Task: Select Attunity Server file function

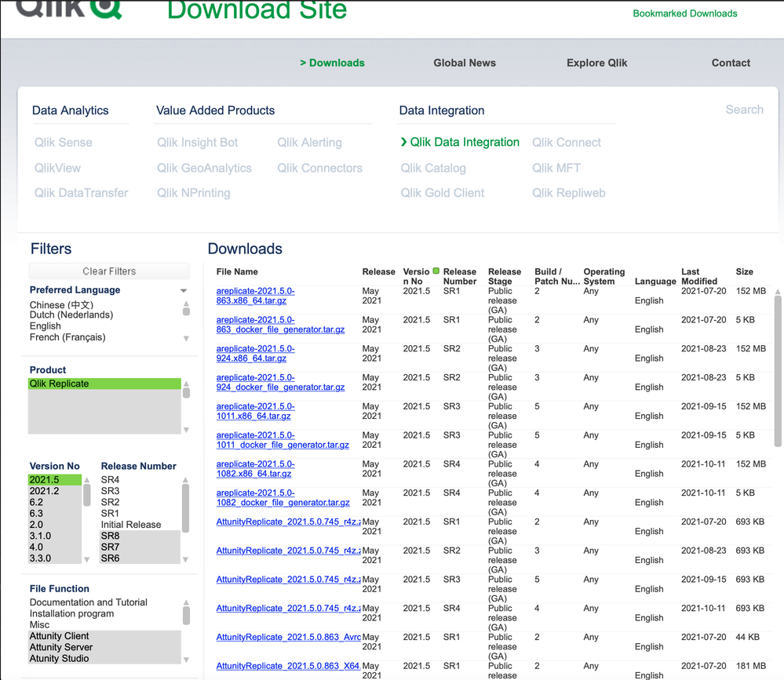Action: [104, 648]
